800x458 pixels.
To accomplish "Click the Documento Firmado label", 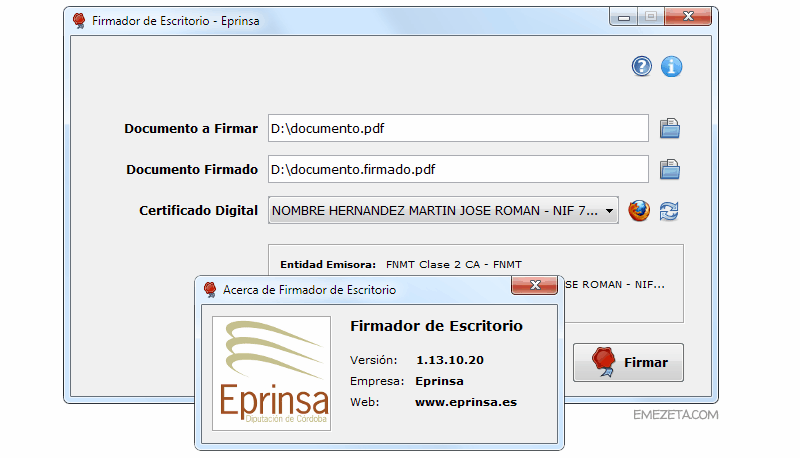I will click(x=192, y=170).
